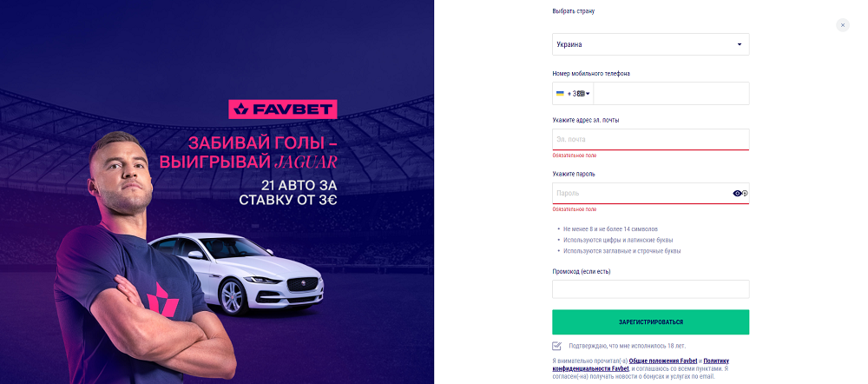Click the Ukraine flag icon in the phone field
This screenshot has height=384, width=868.
(x=560, y=94)
